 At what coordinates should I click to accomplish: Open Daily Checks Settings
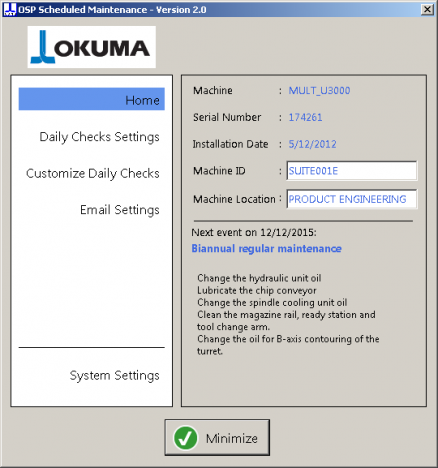coord(99,137)
